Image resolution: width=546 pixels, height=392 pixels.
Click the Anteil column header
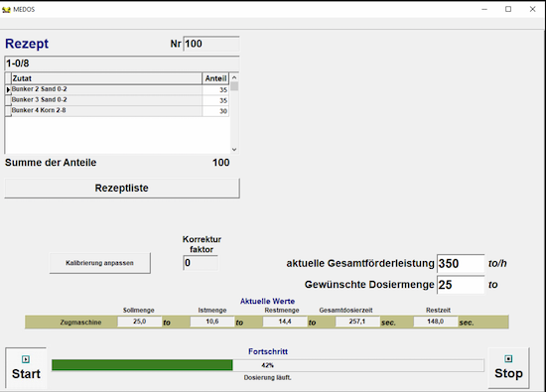pos(215,78)
